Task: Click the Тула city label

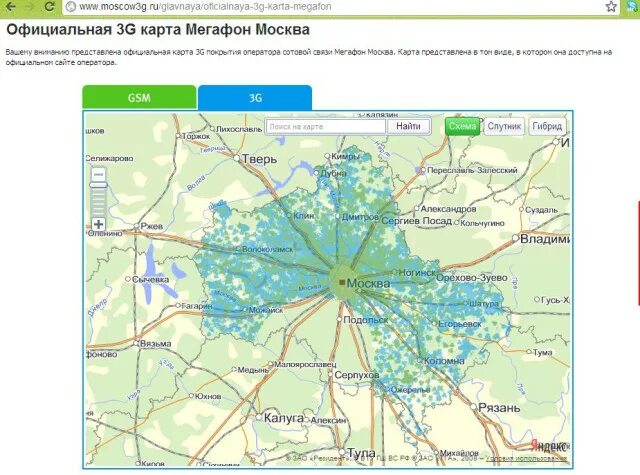Action: click(361, 453)
